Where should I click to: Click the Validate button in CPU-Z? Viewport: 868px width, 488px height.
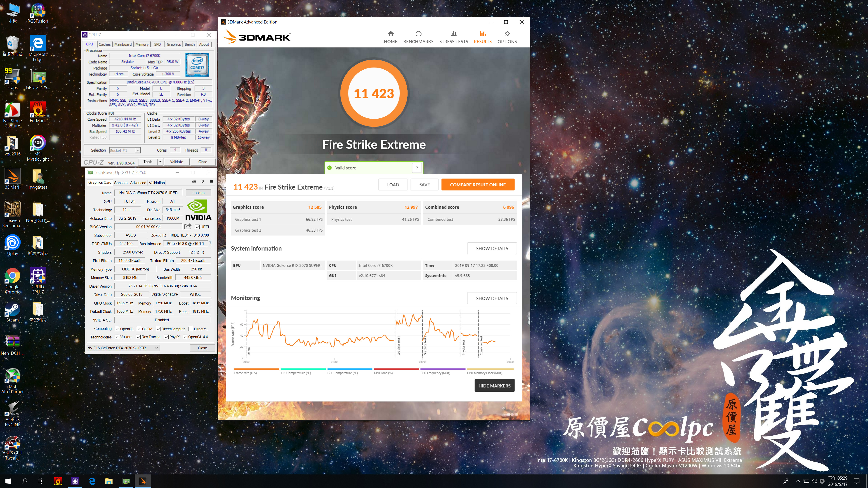[x=177, y=162]
